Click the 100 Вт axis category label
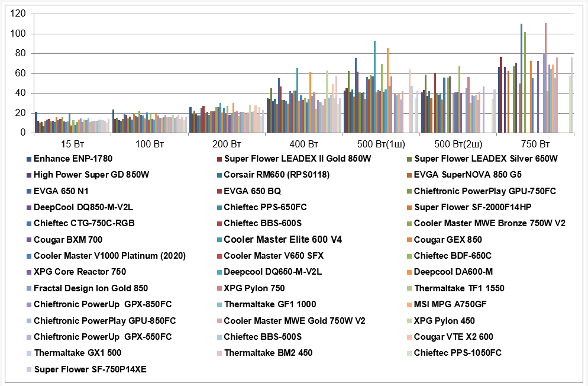 150,144
